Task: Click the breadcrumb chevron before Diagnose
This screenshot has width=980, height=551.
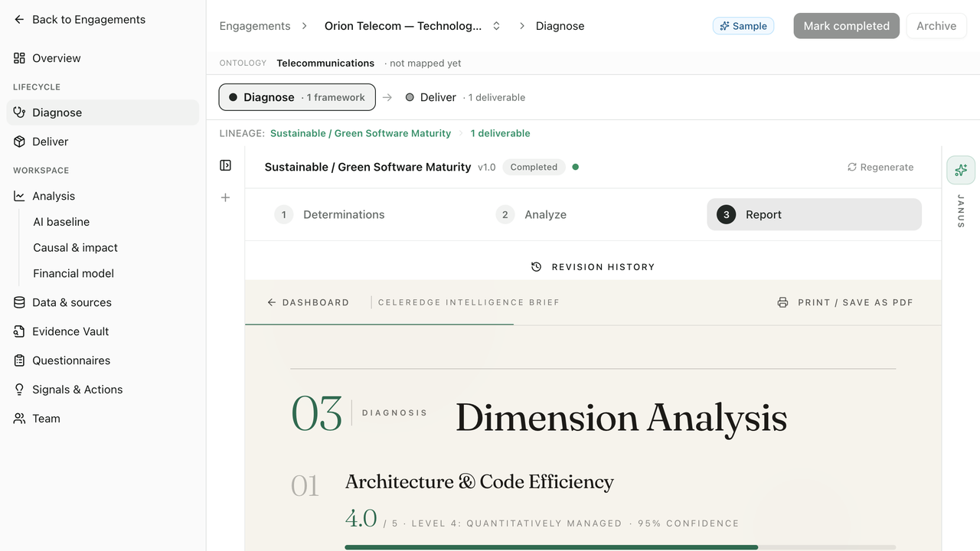Action: pyautogui.click(x=522, y=26)
